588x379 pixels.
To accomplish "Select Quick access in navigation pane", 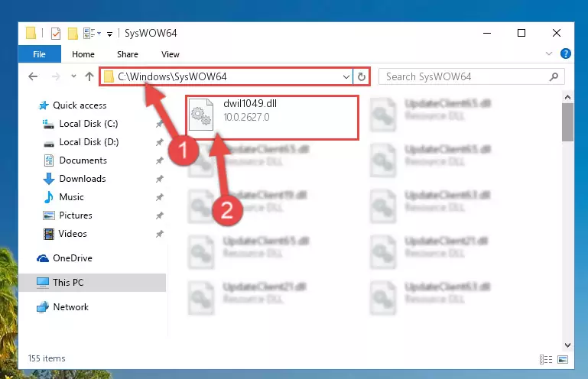I will coord(73,105).
